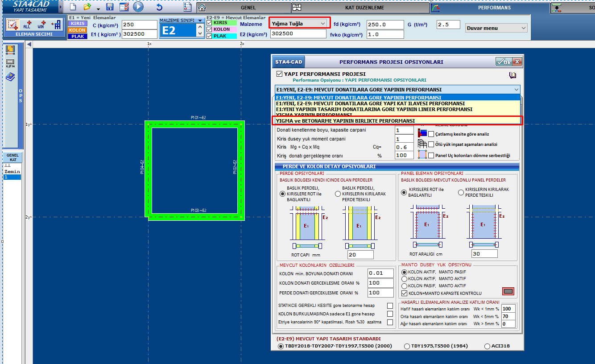Select the ALL element selection tool
595x364 pixels.
[x=27, y=25]
